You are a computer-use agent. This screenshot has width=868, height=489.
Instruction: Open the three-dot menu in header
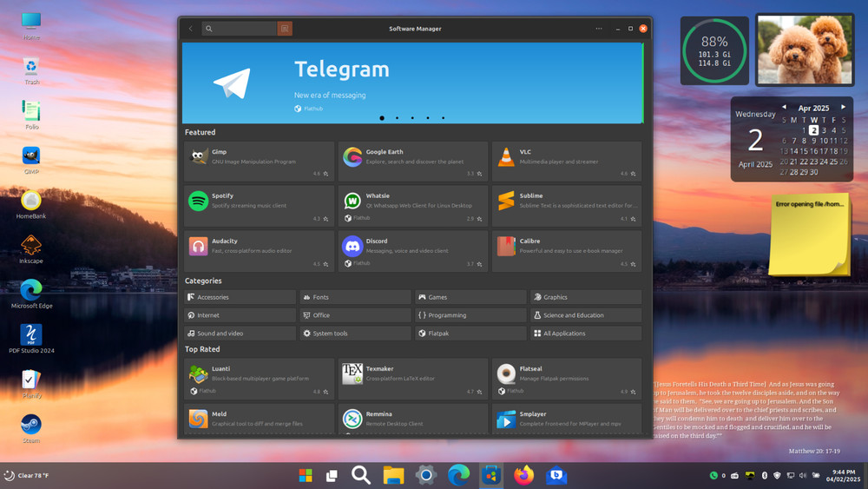[x=599, y=29]
